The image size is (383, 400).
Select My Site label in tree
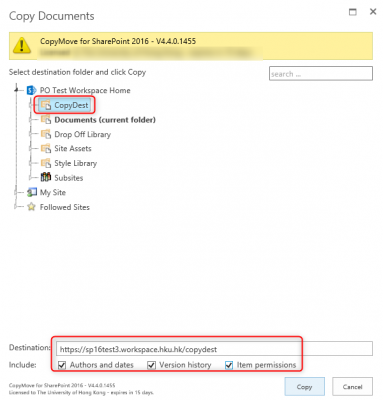coord(53,192)
